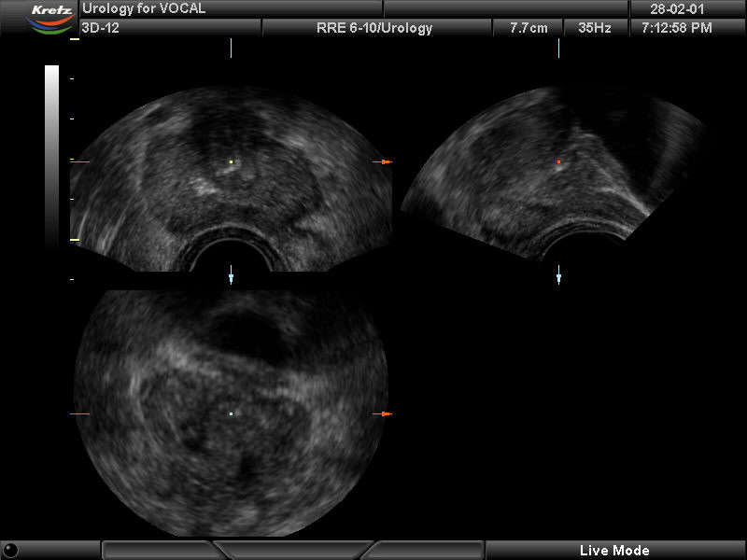This screenshot has height=560, width=747.
Task: Select the orange center marker in the top-right scan
Action: 558,162
